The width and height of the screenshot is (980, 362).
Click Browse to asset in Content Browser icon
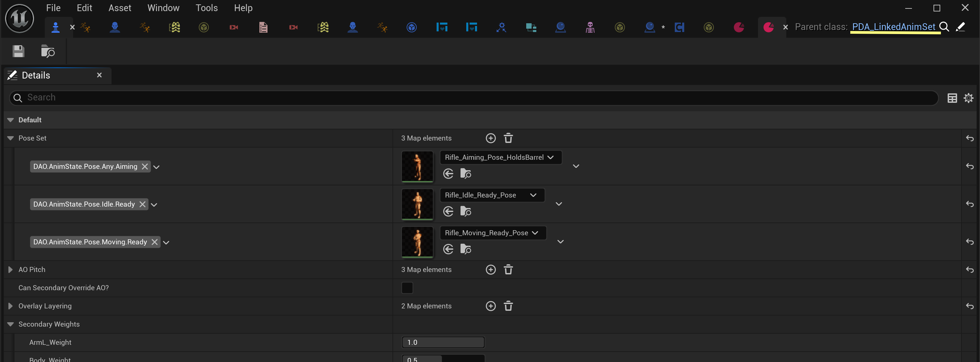click(48, 51)
